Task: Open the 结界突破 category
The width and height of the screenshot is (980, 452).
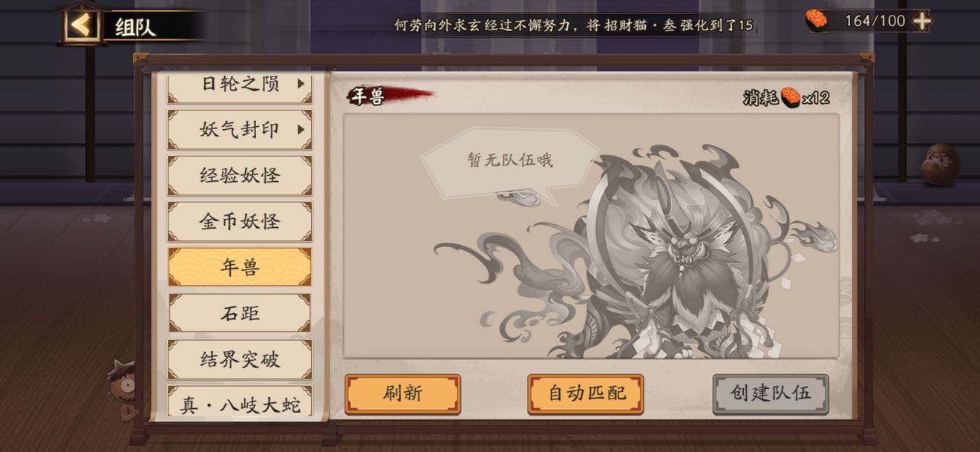Action: click(x=240, y=359)
